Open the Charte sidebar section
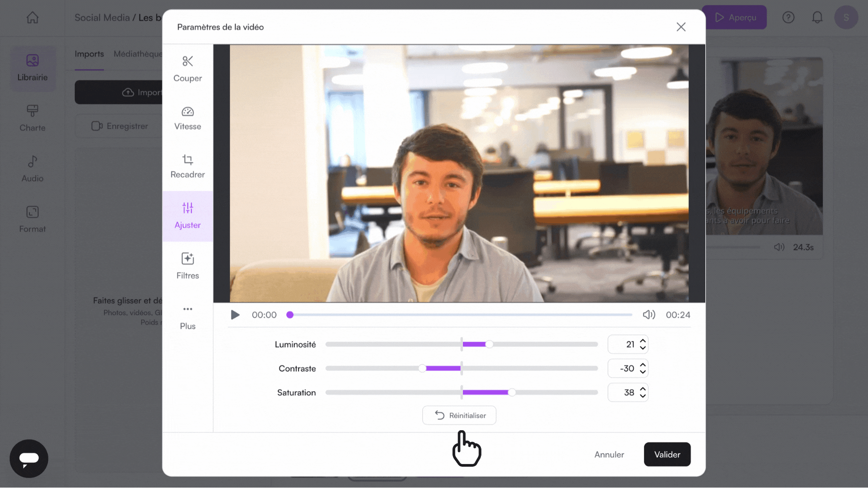868x488 pixels. [33, 118]
